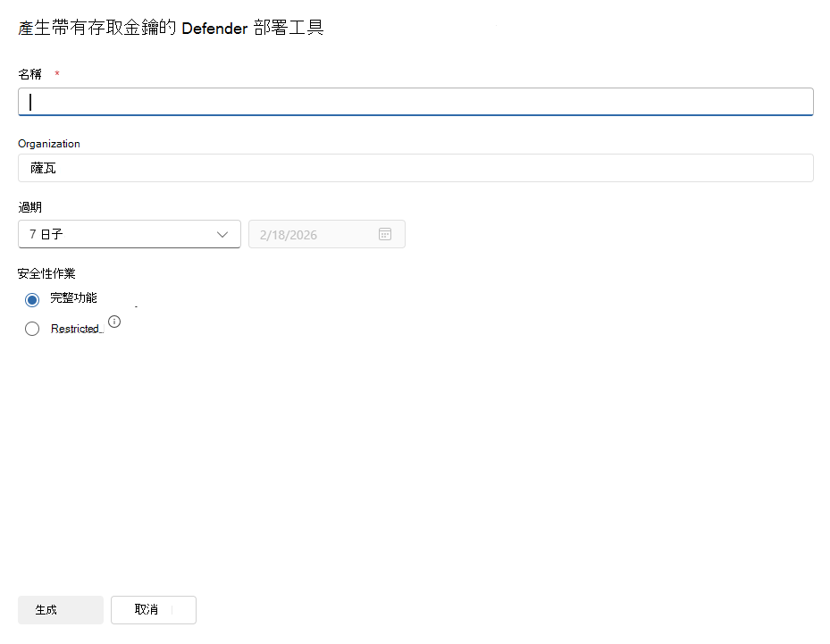Image resolution: width=830 pixels, height=644 pixels.
Task: Click the 取消 cancel button
Action: click(154, 610)
